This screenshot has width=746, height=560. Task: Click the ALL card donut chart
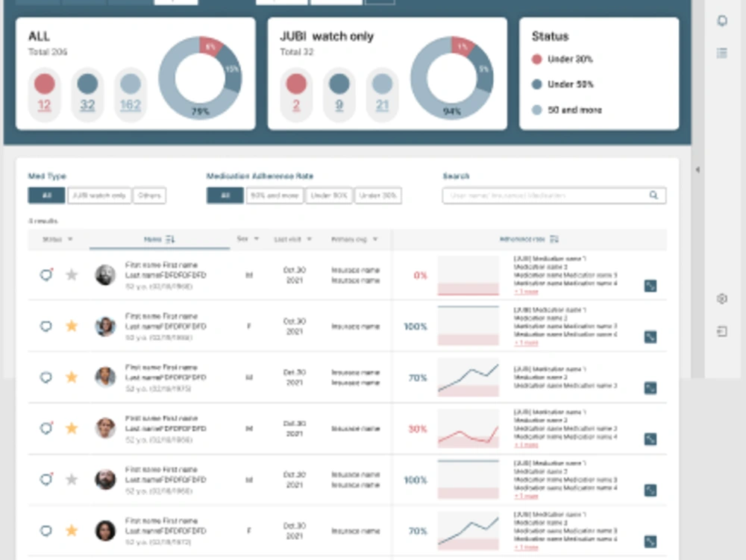(200, 78)
